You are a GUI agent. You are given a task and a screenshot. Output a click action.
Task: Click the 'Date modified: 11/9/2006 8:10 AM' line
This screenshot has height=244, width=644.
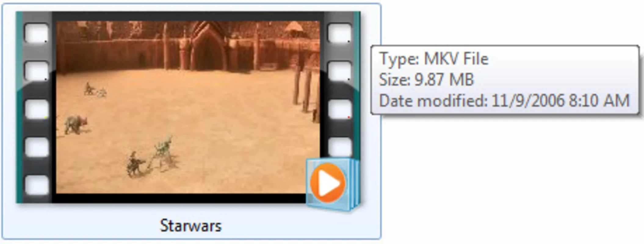coord(504,101)
